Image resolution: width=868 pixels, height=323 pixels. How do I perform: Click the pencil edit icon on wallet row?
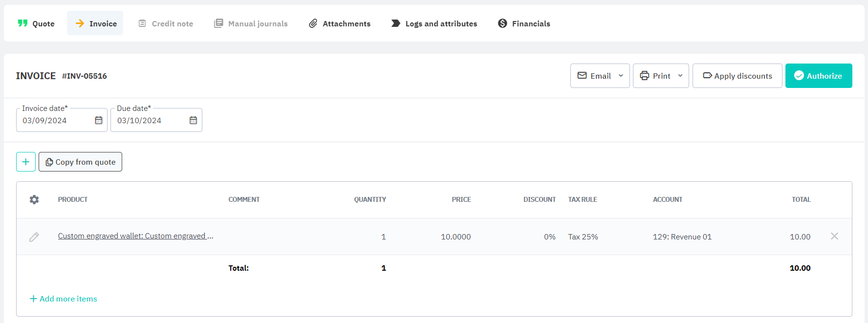coord(34,237)
